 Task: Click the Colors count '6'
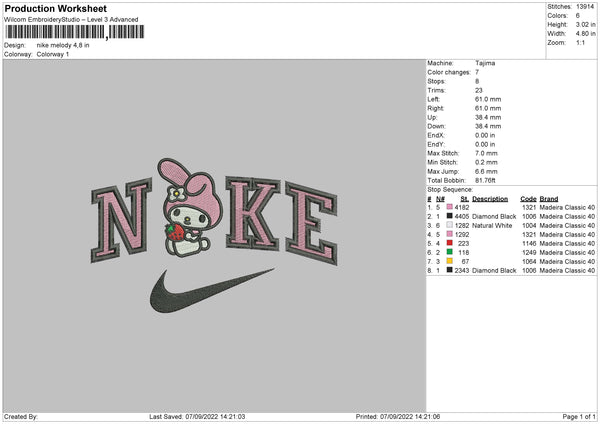click(x=578, y=16)
